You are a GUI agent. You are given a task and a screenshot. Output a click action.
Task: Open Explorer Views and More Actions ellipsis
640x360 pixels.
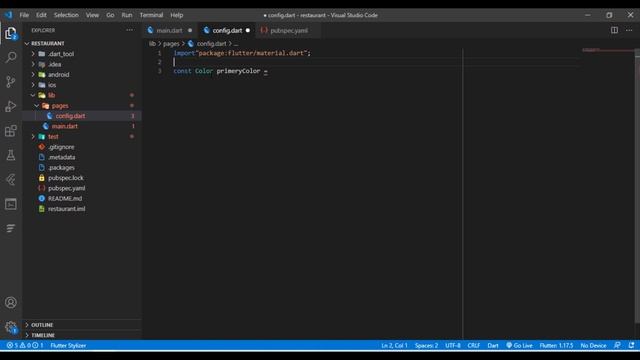coord(130,30)
